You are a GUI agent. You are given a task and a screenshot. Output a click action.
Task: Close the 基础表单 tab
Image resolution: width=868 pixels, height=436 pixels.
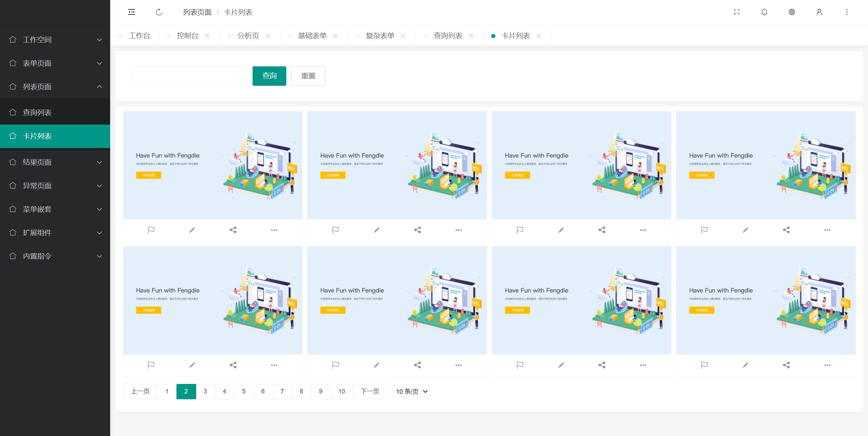(336, 36)
